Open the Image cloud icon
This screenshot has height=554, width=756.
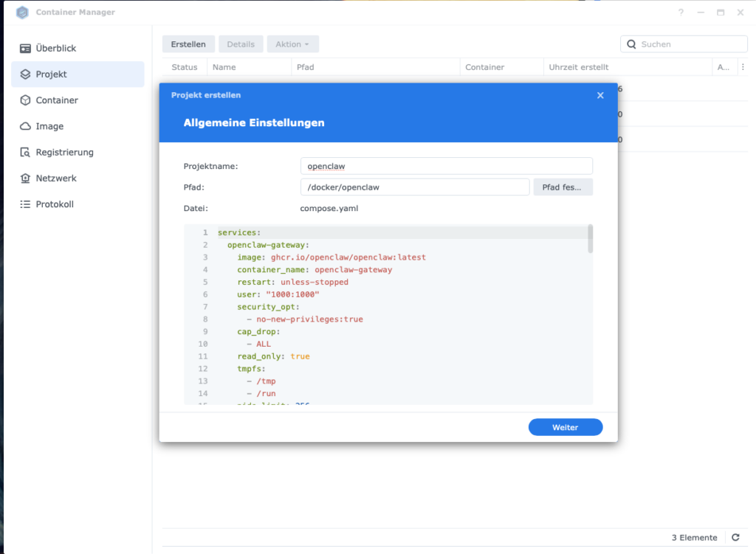(25, 126)
